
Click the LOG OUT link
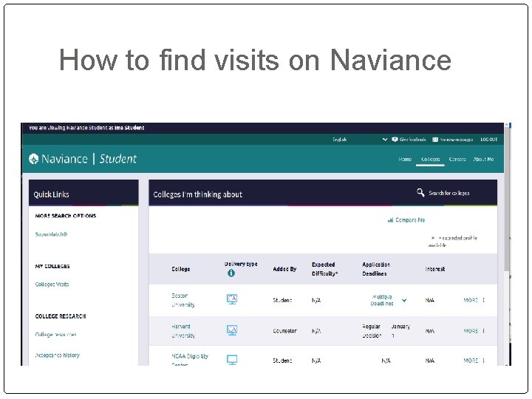489,140
